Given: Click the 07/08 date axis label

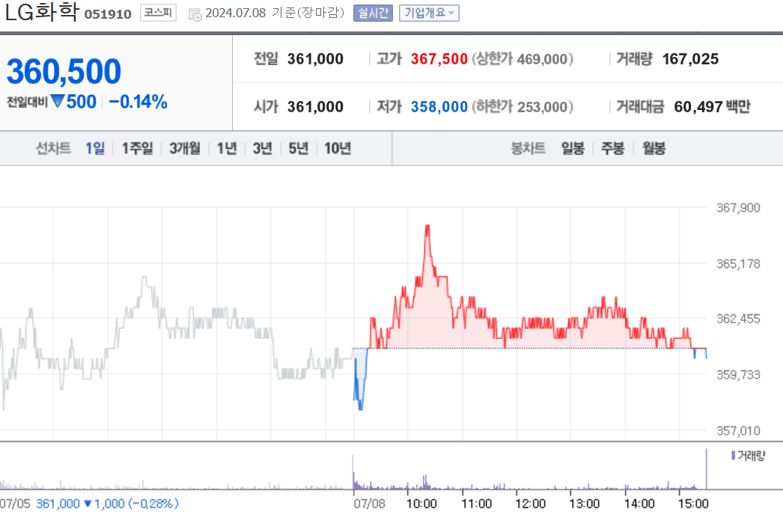Looking at the screenshot, I should click(x=370, y=504).
